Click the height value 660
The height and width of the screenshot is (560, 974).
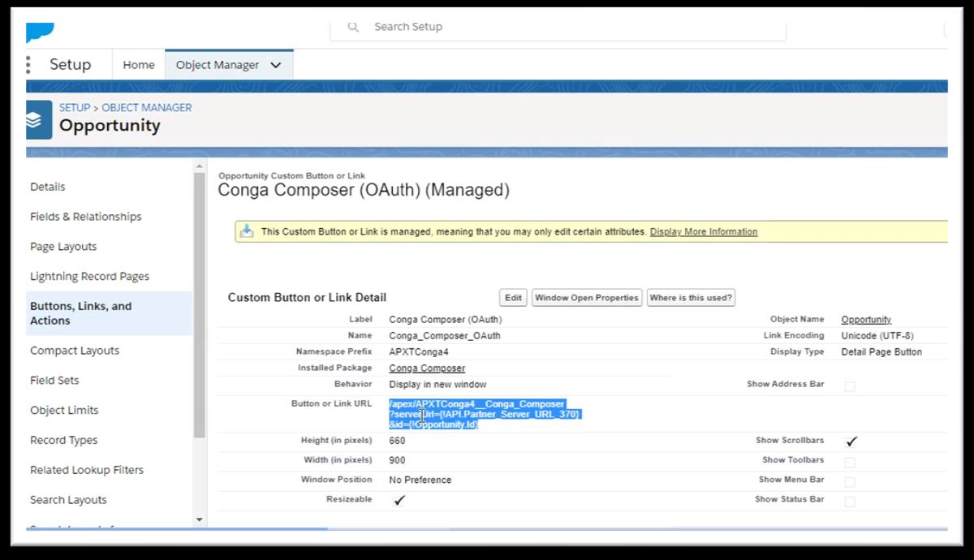coord(397,441)
